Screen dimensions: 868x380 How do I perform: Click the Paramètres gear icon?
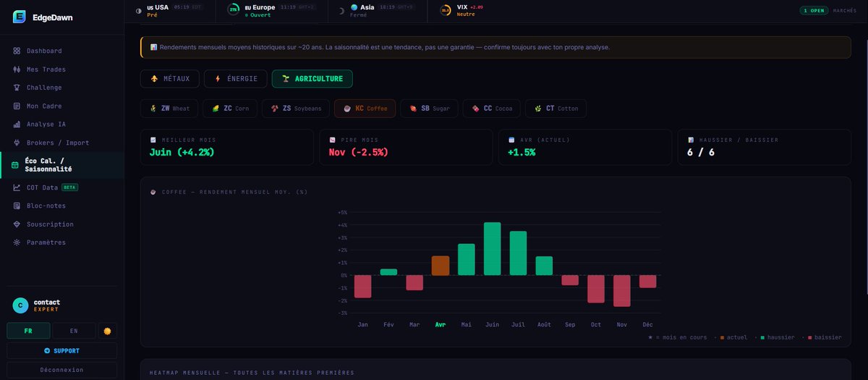pyautogui.click(x=17, y=242)
